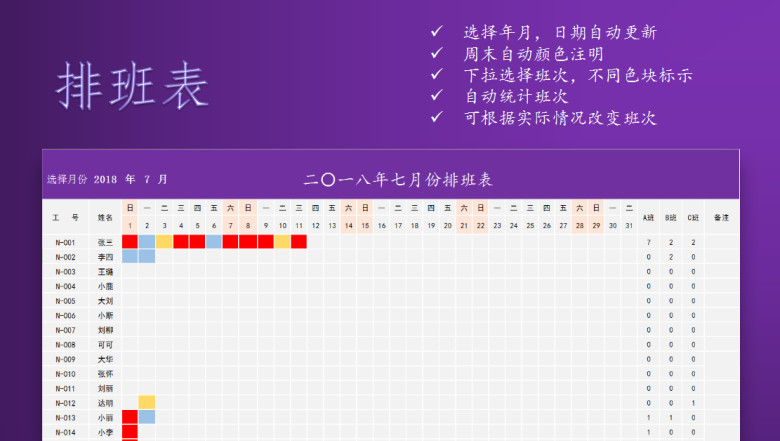
Task: Click the 日 weekday cell above day 29
Action: (596, 208)
